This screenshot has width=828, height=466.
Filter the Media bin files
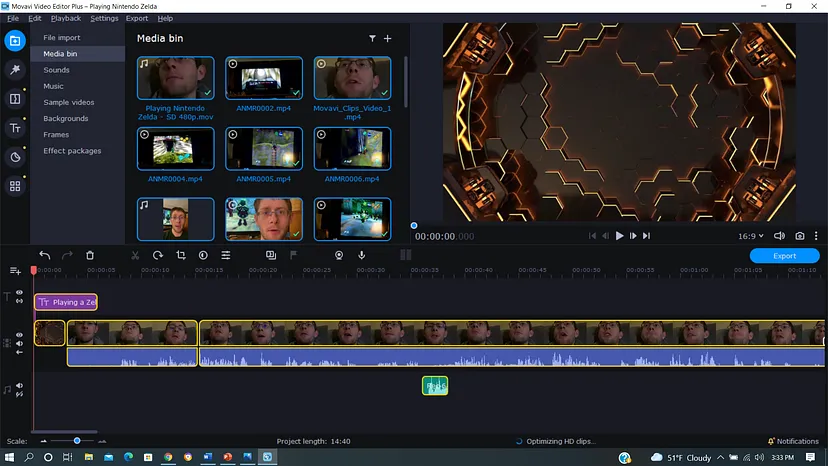click(372, 39)
